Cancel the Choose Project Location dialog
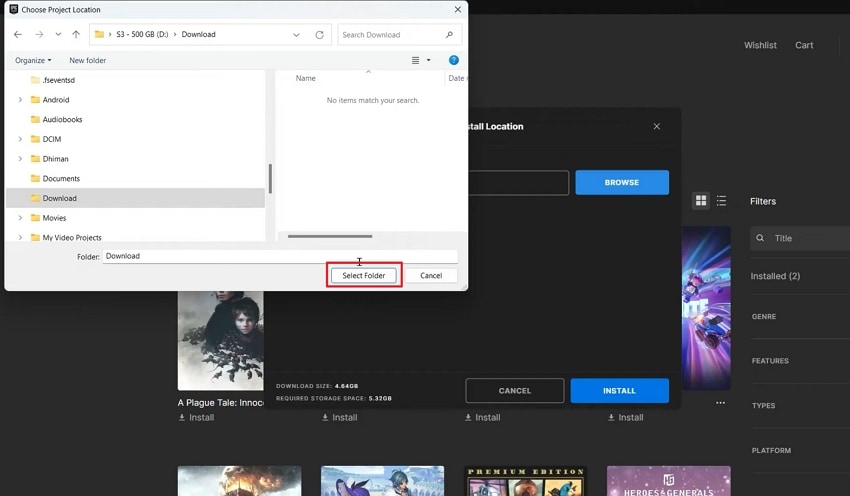 (431, 275)
